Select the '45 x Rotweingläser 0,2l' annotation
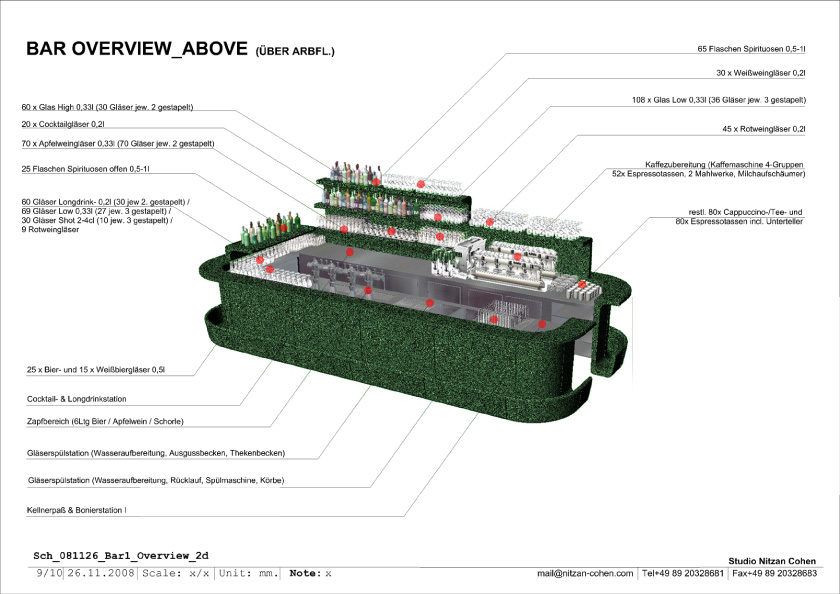Image resolution: width=840 pixels, height=594 pixels. pyautogui.click(x=763, y=129)
